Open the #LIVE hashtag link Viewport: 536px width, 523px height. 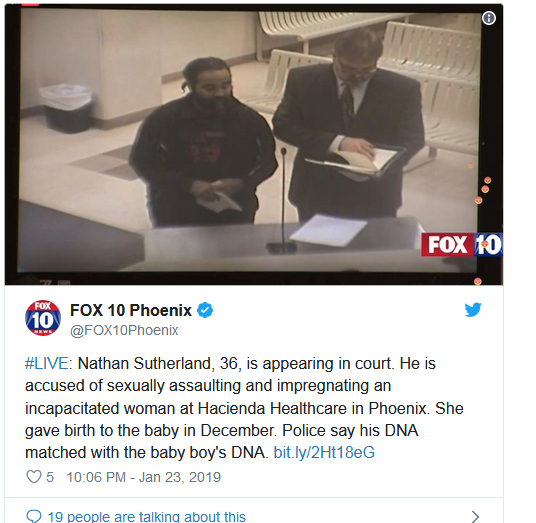coord(46,363)
